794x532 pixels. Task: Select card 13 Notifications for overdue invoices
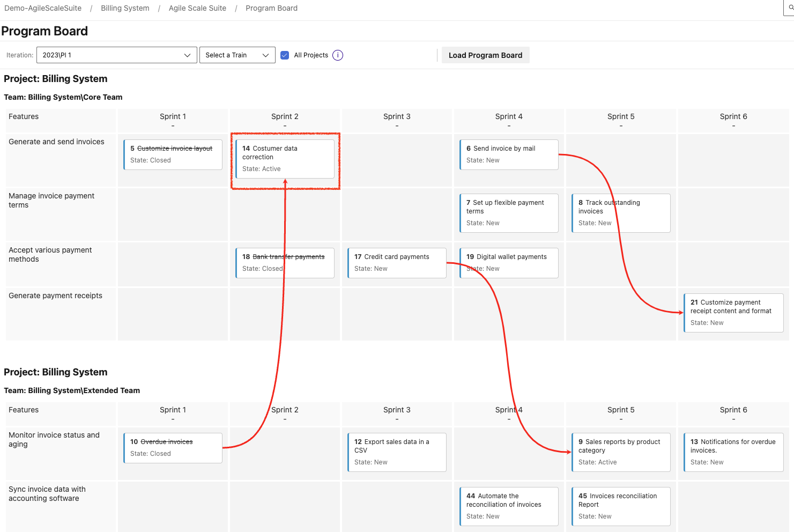(x=733, y=452)
